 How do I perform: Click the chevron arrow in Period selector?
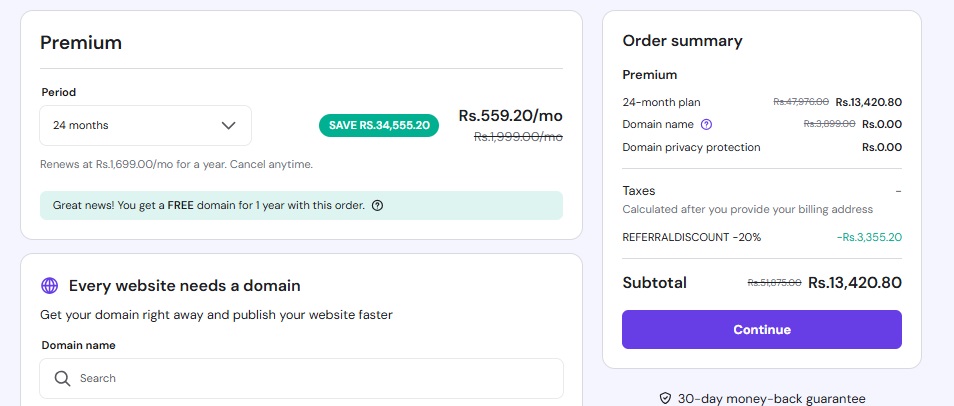tap(228, 126)
